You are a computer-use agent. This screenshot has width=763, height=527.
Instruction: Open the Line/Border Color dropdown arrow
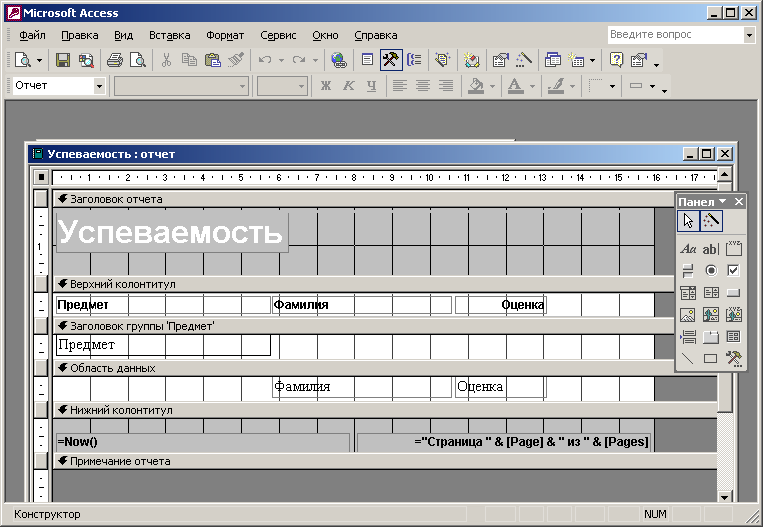point(572,86)
